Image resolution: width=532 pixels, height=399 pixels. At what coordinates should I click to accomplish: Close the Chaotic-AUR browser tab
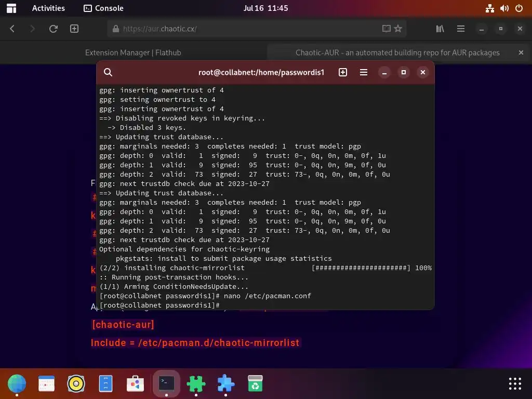[x=521, y=52]
